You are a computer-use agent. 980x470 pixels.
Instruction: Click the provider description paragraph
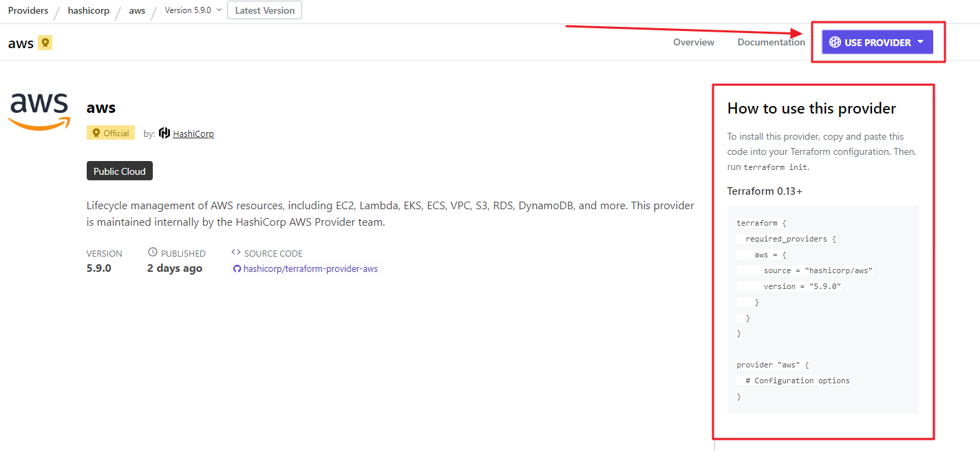[x=390, y=213]
